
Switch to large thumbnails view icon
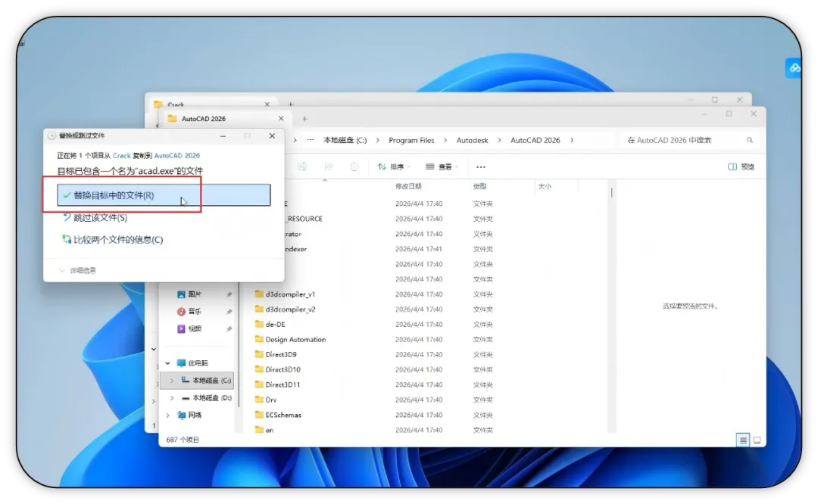(757, 440)
